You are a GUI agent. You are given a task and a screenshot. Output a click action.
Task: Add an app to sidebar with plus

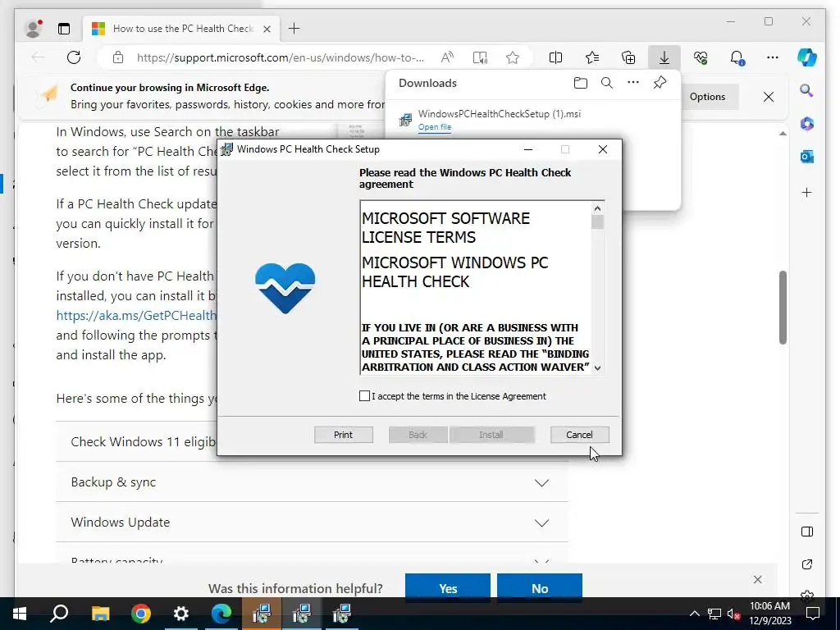coord(807,192)
